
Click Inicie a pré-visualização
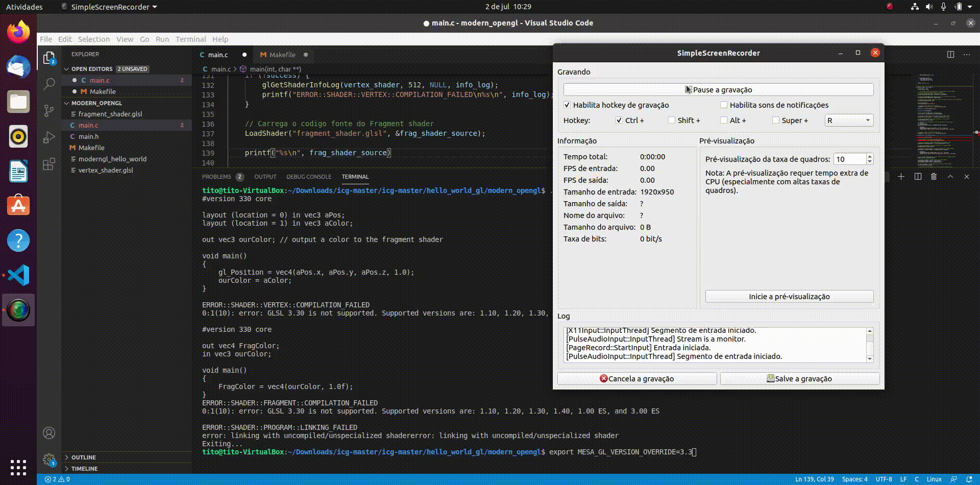coord(789,296)
